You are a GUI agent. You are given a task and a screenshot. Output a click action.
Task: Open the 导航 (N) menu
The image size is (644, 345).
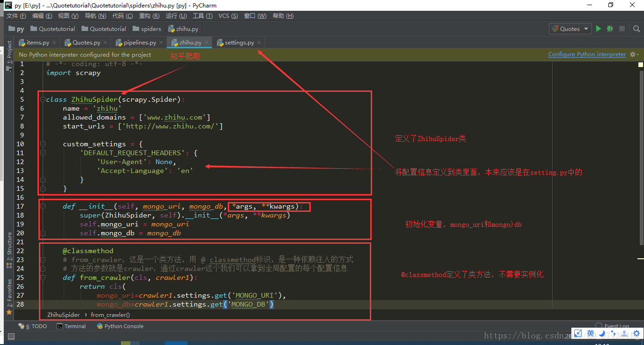coord(95,15)
